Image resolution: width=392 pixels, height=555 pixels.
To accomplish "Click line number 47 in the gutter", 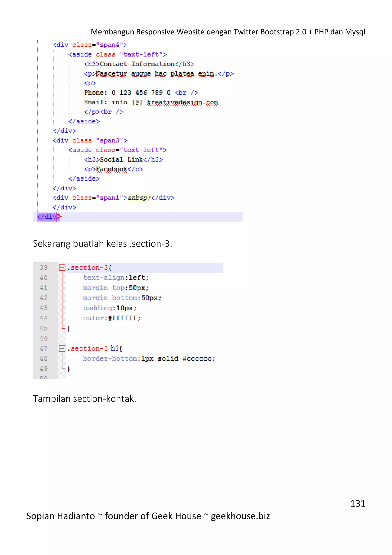I will (x=44, y=348).
